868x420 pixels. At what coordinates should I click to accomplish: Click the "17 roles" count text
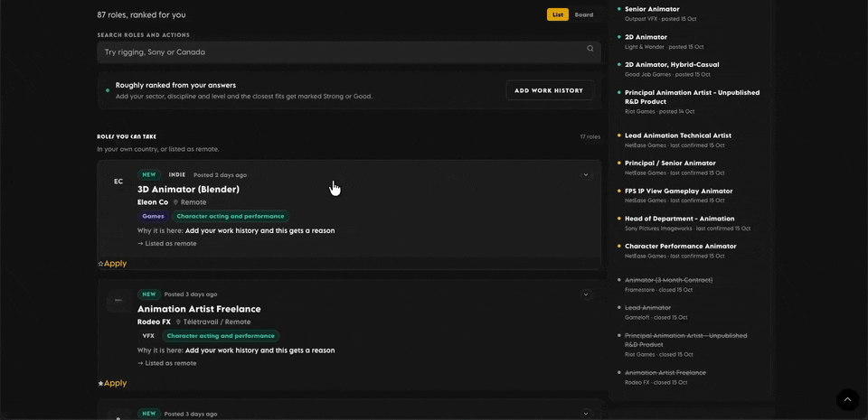[x=590, y=136]
